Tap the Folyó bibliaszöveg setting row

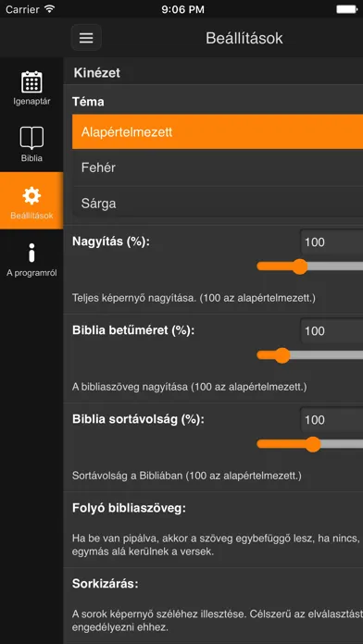pos(213,530)
